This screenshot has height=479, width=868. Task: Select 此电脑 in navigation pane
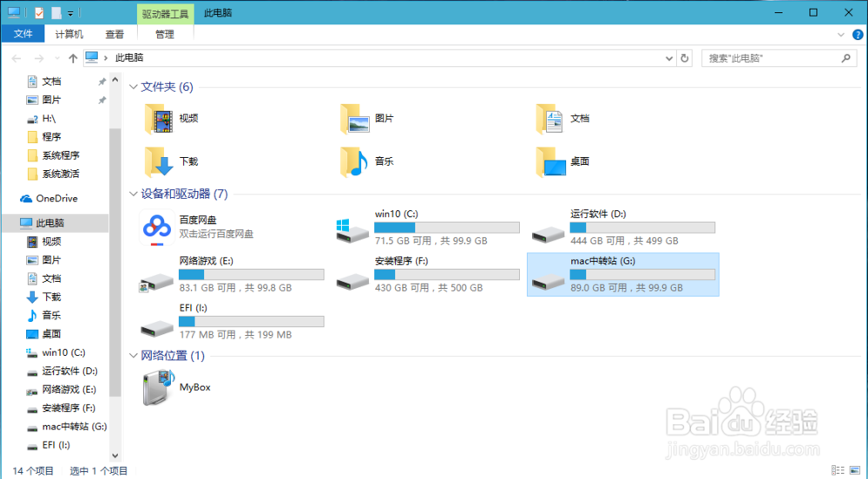point(56,223)
